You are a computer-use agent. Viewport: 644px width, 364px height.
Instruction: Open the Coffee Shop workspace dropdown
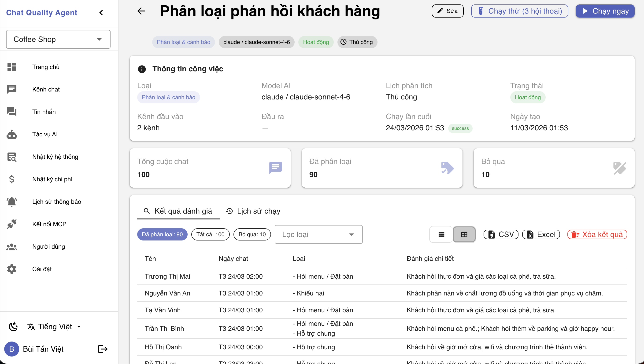[x=58, y=39]
